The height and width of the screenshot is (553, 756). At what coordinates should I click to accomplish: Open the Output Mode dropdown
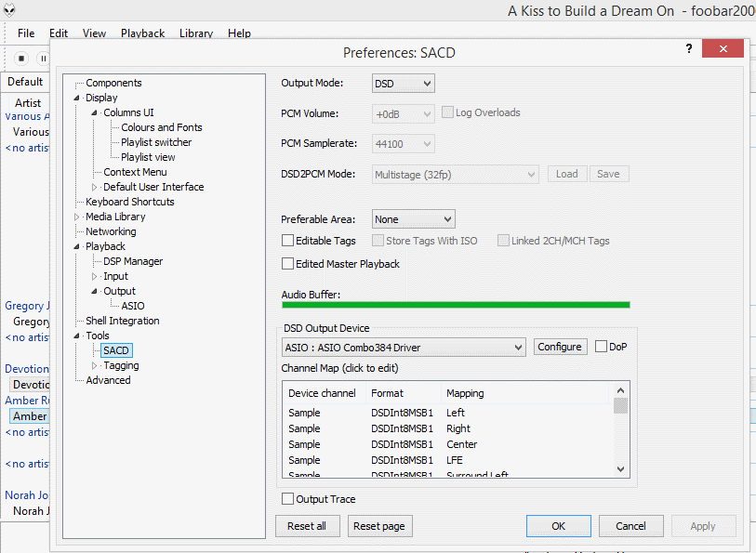pyautogui.click(x=403, y=84)
